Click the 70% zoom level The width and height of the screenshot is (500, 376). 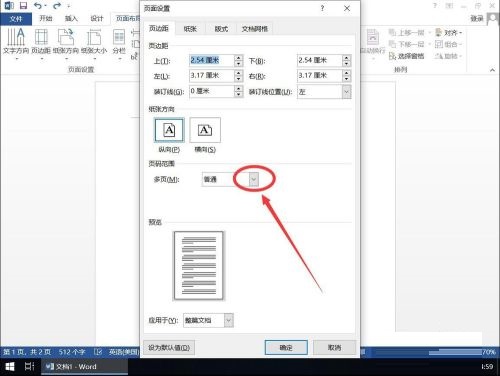tap(489, 352)
